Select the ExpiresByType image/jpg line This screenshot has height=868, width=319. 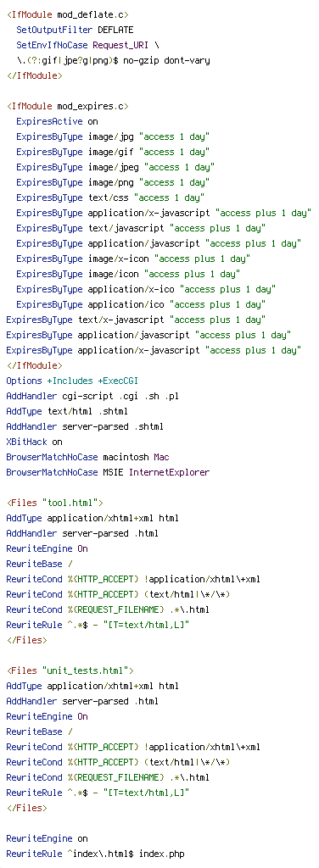tap(113, 136)
